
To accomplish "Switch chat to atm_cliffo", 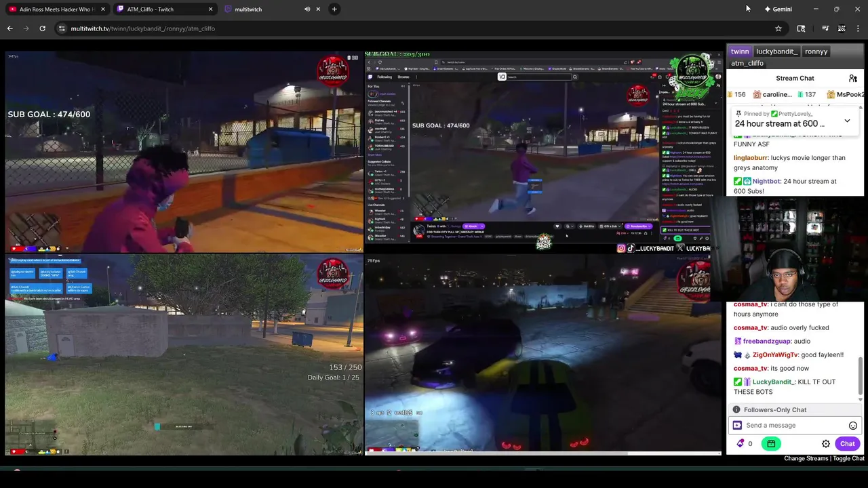I will click(x=747, y=63).
